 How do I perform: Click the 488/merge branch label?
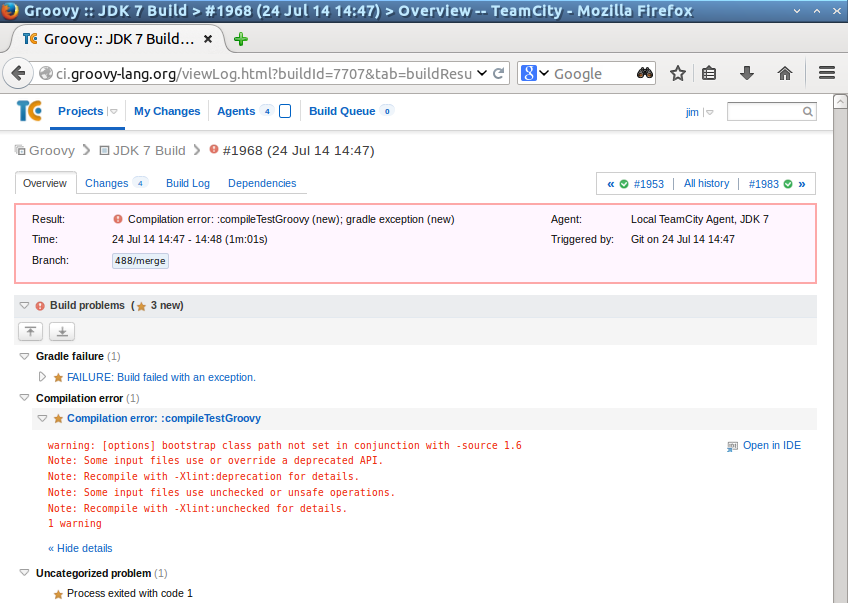[x=140, y=261]
